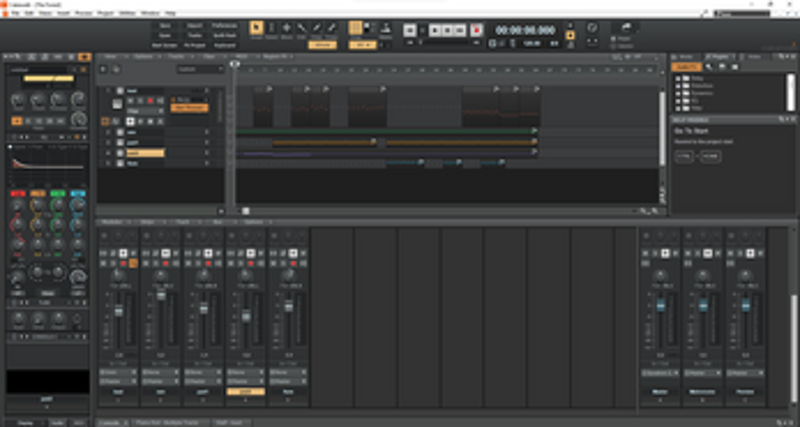Click the Audio FX browser button
This screenshot has width=800, height=427.
click(686, 67)
